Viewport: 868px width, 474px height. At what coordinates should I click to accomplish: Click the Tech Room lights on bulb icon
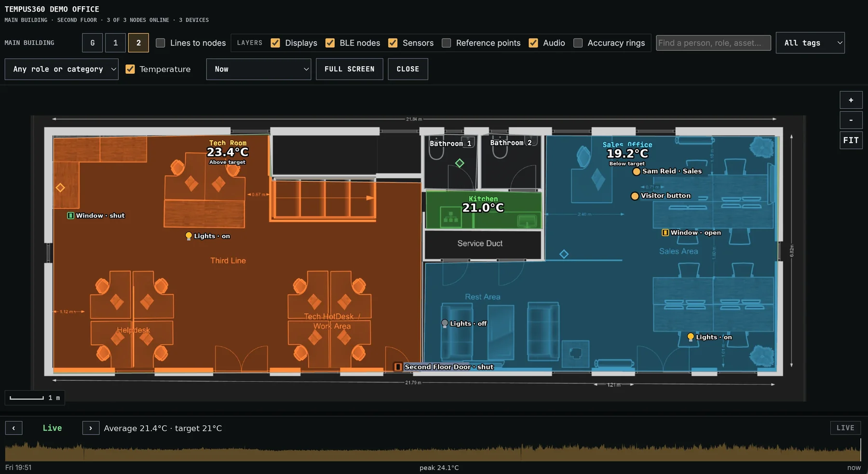[189, 236]
